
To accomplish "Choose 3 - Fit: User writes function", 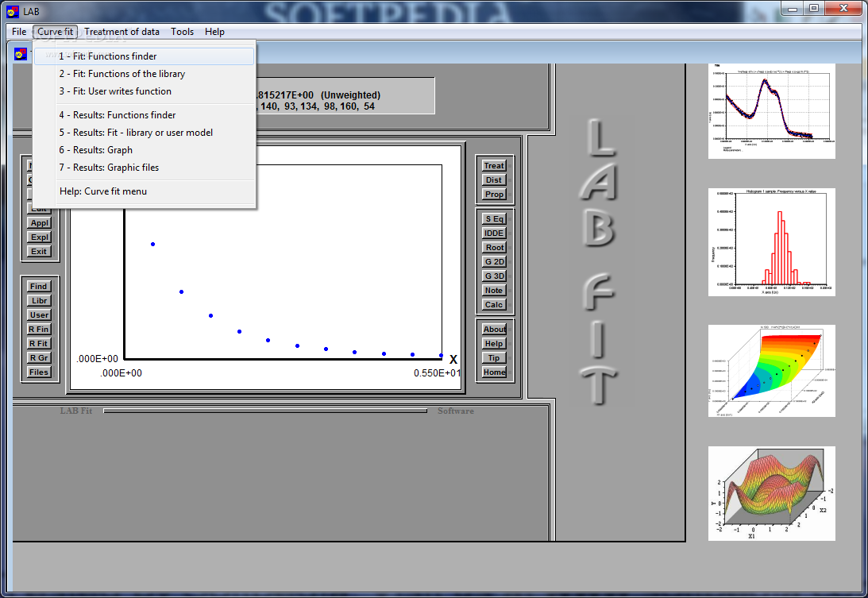I will click(x=144, y=91).
